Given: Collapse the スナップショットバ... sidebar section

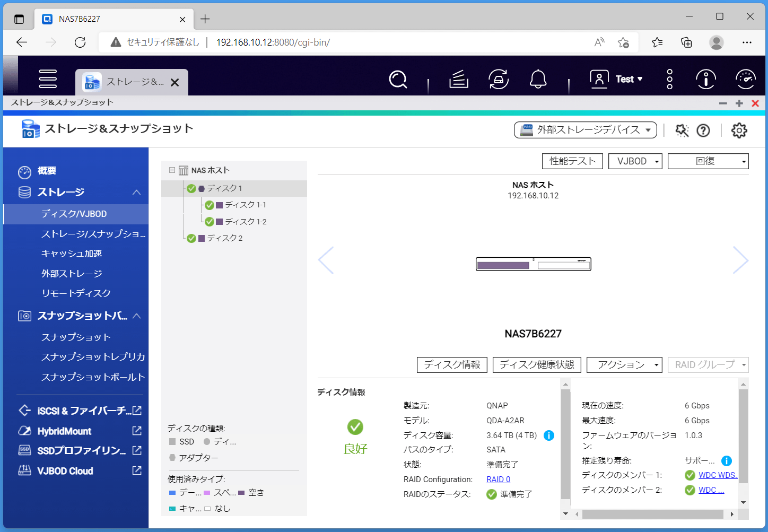Looking at the screenshot, I should [136, 316].
